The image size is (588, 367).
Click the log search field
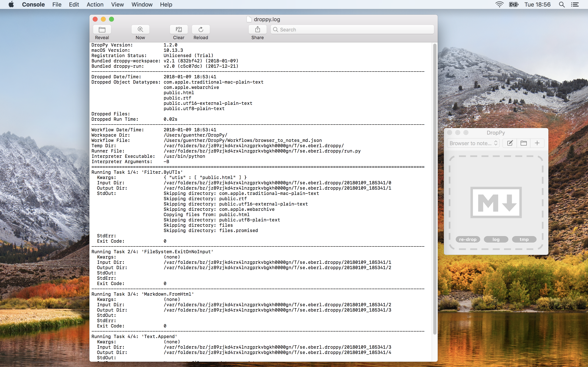click(x=352, y=30)
